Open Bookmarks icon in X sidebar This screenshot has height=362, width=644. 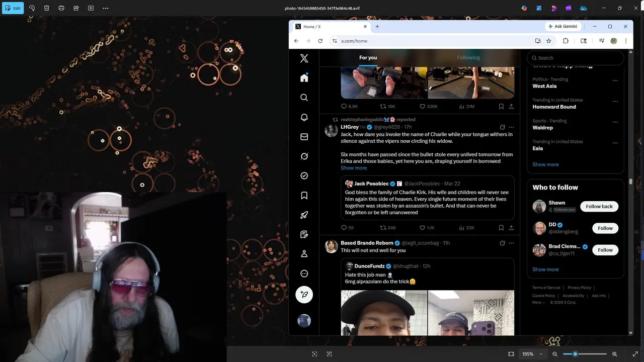point(304,196)
